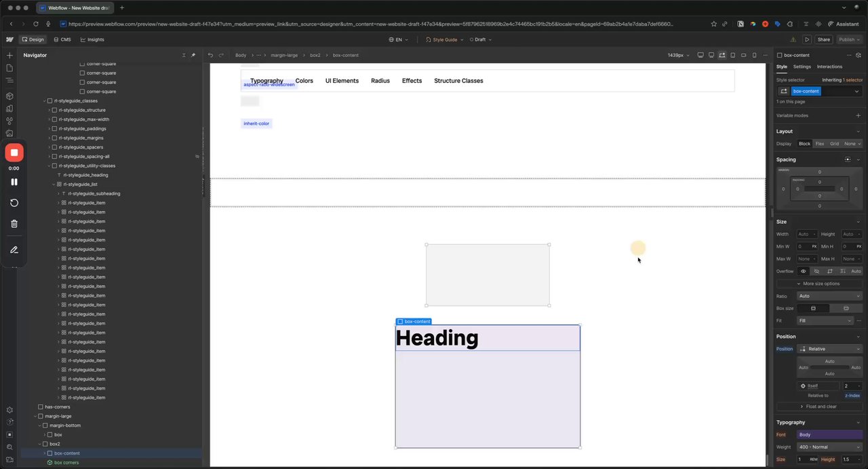Select mobile landscape breakpoint icon
Screen dimensions: 868x469
(x=744, y=55)
